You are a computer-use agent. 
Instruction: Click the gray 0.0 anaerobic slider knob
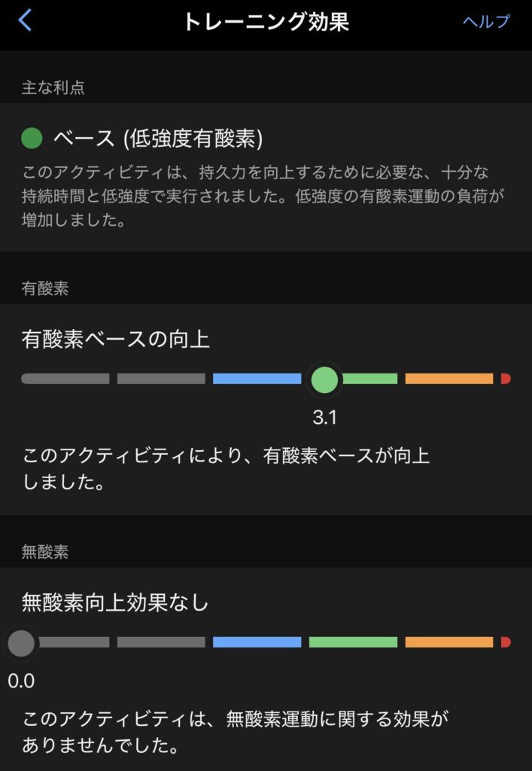coord(21,642)
